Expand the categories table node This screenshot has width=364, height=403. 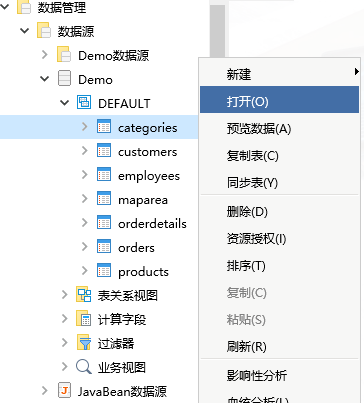point(85,127)
